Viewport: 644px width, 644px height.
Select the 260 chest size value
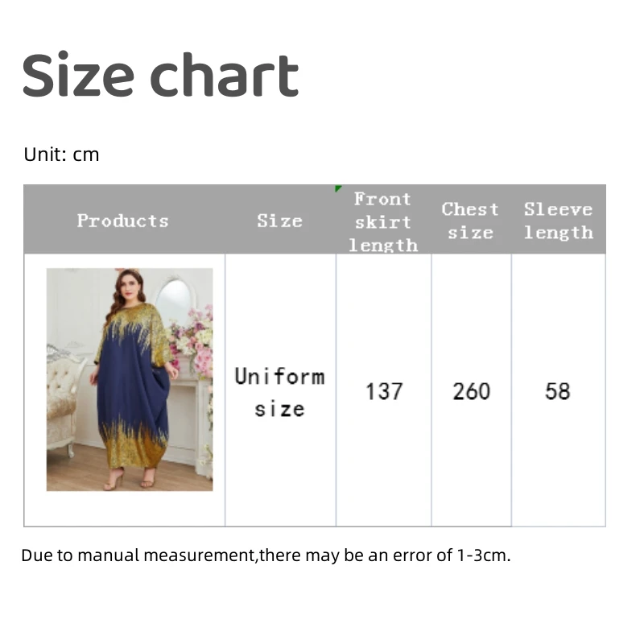point(472,391)
